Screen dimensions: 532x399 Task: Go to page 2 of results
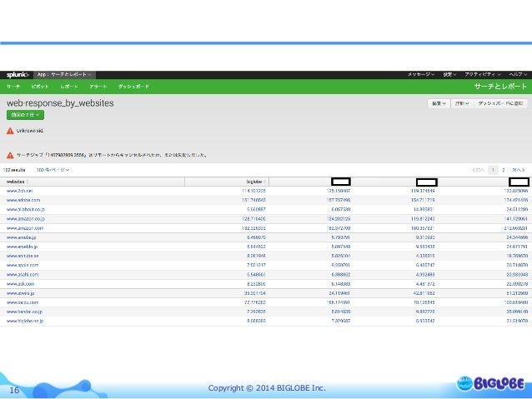(504, 170)
